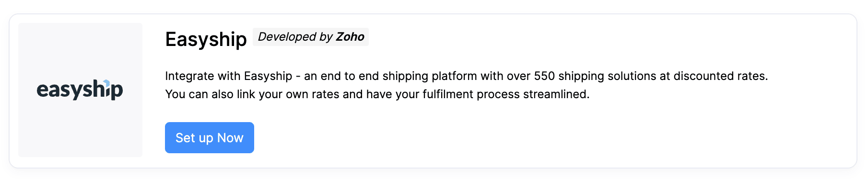The image size is (868, 181).
Task: Click the italic 'Developed by' label text
Action: (295, 37)
